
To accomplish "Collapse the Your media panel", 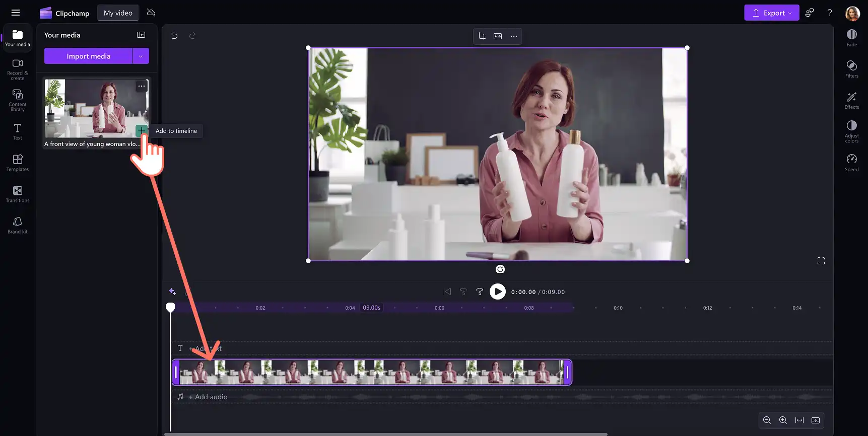I will click(x=141, y=35).
